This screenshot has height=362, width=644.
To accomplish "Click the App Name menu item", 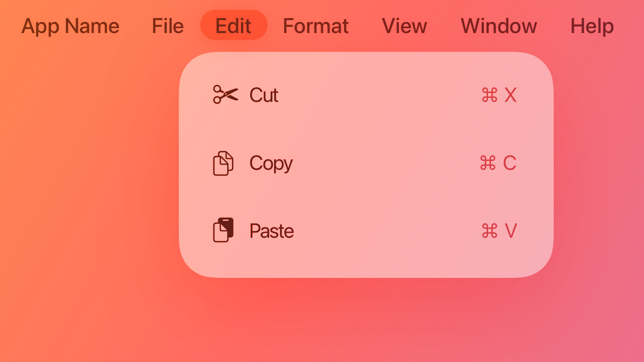I will click(70, 25).
